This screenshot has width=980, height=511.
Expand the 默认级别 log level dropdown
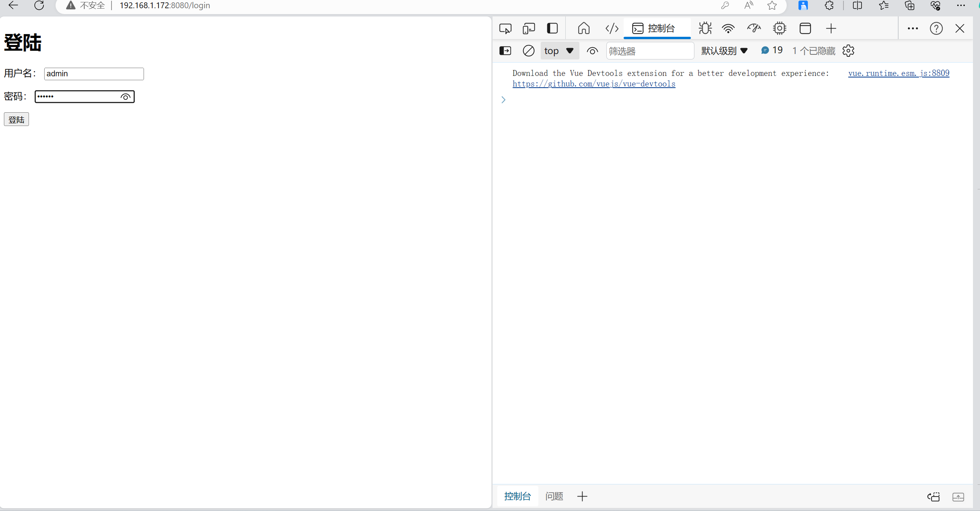724,51
